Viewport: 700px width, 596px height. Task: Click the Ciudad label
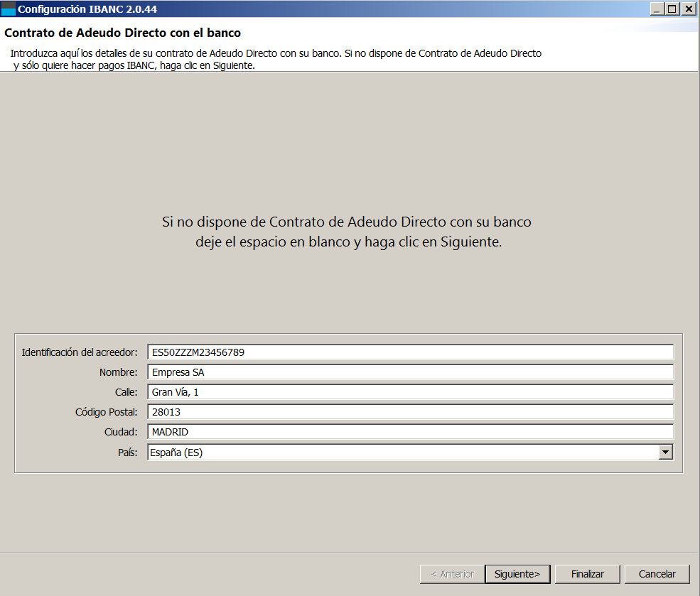point(121,433)
